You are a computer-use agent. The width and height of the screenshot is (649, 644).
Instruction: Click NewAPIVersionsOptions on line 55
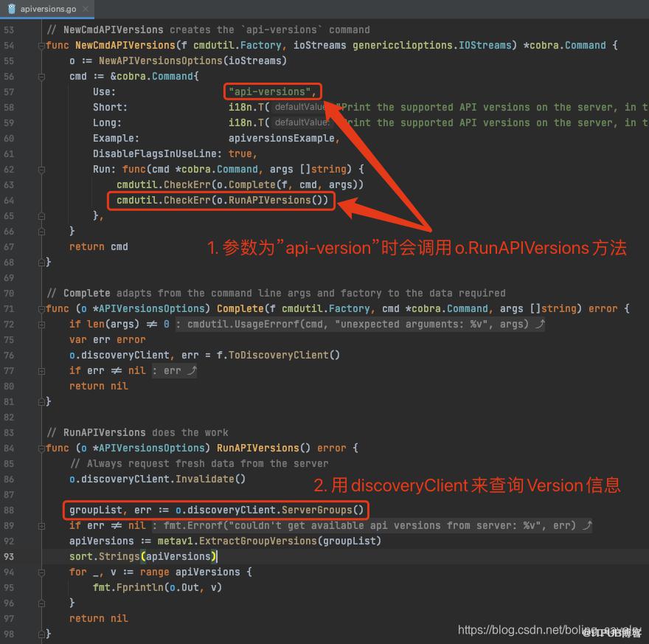[161, 60]
